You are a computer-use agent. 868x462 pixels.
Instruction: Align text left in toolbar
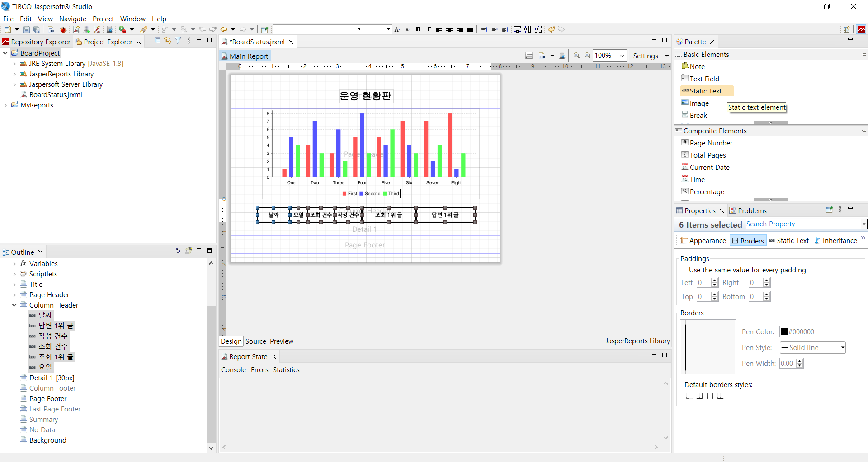point(439,29)
